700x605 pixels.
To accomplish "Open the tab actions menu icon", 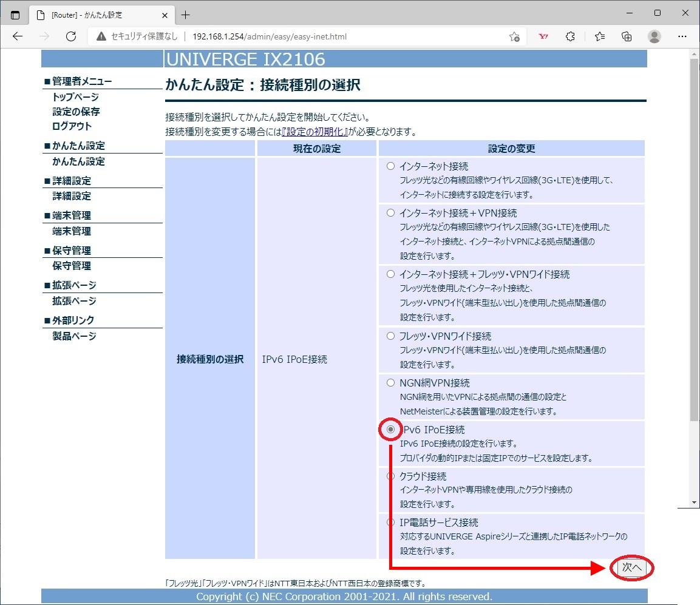I will tap(15, 15).
